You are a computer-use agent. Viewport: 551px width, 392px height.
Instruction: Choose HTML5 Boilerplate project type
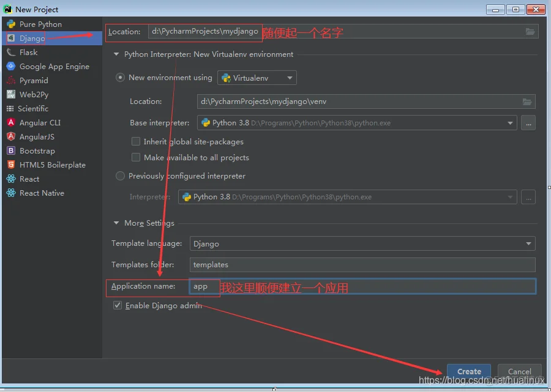click(53, 165)
